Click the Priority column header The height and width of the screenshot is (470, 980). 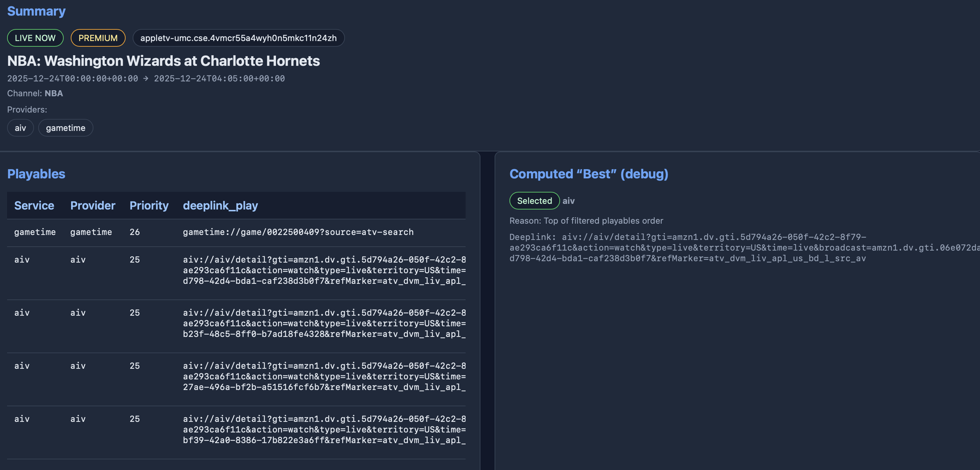[149, 206]
